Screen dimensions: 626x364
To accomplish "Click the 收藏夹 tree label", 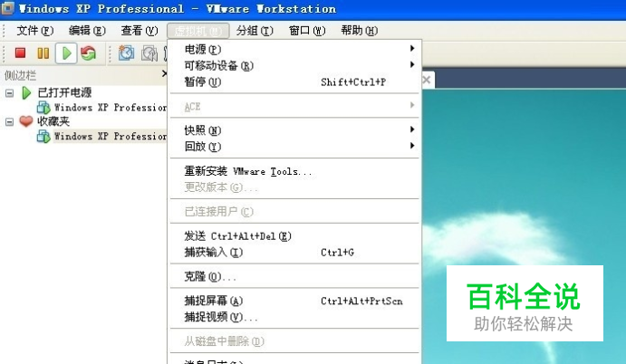I will tap(53, 121).
